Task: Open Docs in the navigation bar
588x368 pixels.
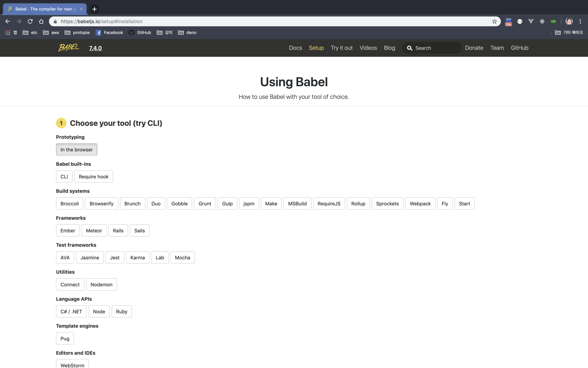Action: coord(295,48)
